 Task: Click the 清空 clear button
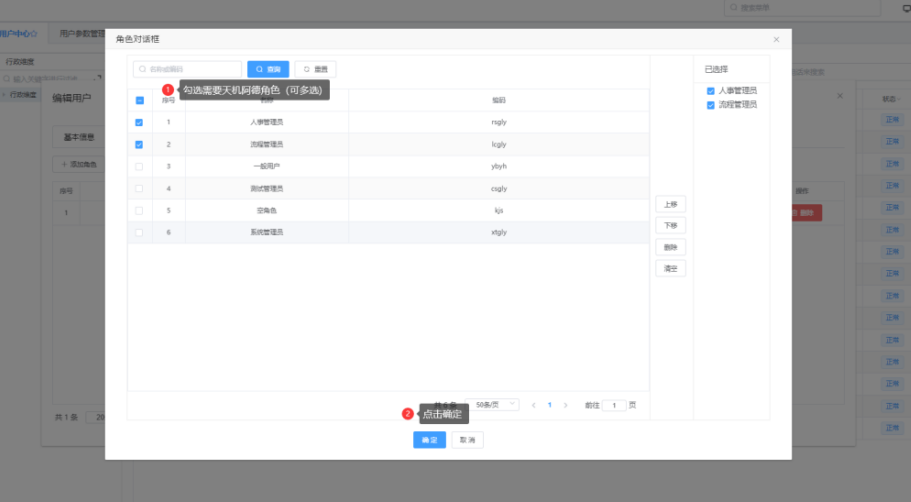click(x=670, y=268)
